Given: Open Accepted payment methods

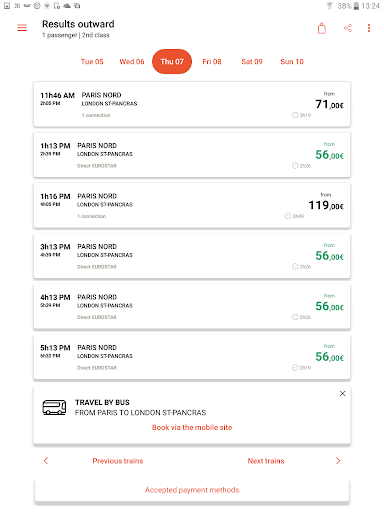Looking at the screenshot, I should (192, 490).
